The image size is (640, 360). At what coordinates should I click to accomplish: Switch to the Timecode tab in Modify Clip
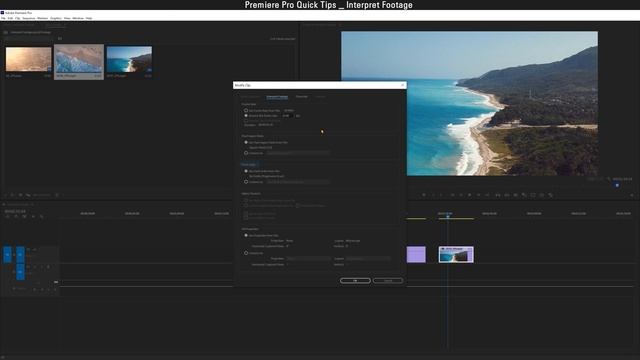(x=302, y=97)
